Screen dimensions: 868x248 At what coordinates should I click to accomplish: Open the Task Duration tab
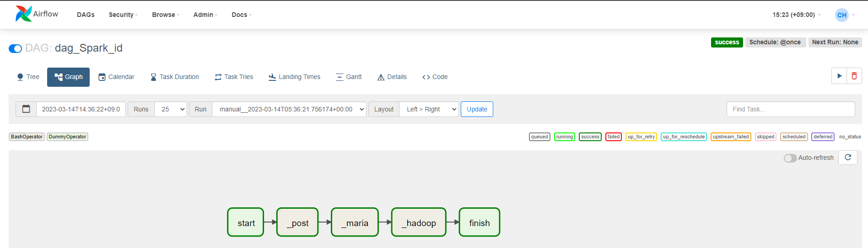[175, 77]
